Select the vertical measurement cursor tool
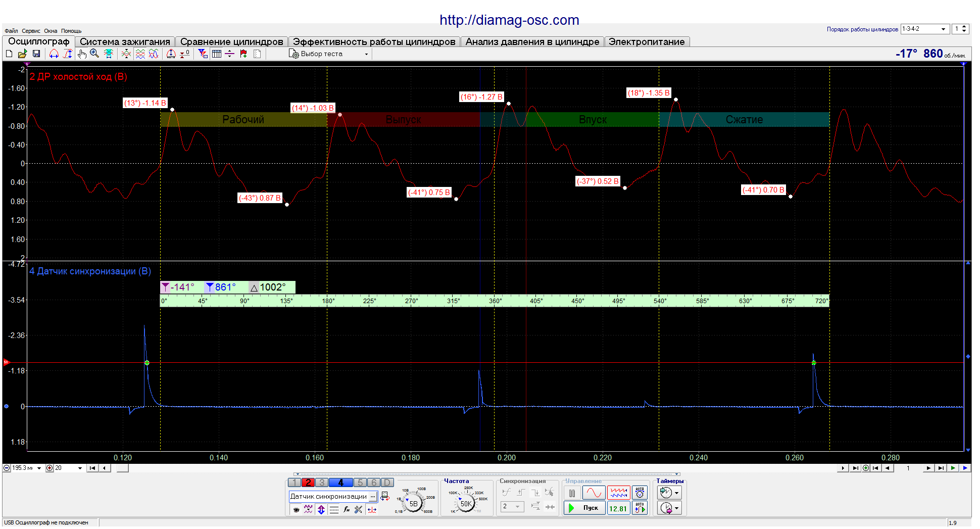The width and height of the screenshot is (980, 529). [68, 54]
